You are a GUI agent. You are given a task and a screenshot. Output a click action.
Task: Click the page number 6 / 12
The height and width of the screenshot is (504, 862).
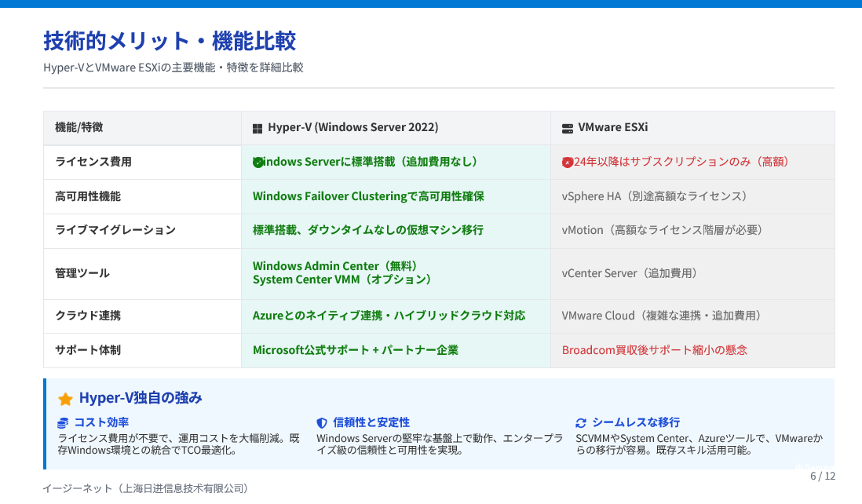823,476
